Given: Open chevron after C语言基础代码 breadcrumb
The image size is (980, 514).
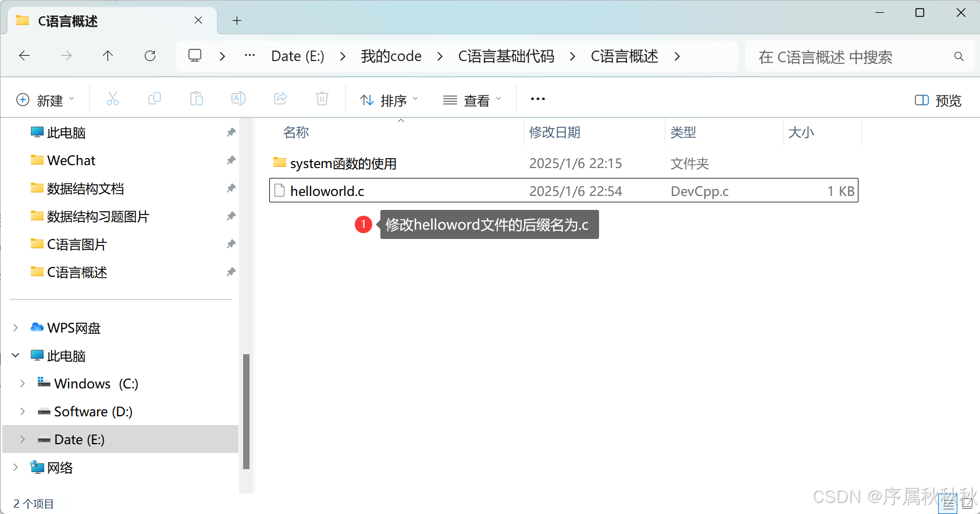Looking at the screenshot, I should (572, 56).
